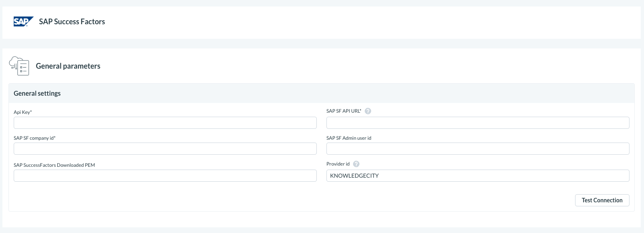Image resolution: width=644 pixels, height=233 pixels.
Task: Open help tooltip for SAP SF API URL
Action: point(368,111)
